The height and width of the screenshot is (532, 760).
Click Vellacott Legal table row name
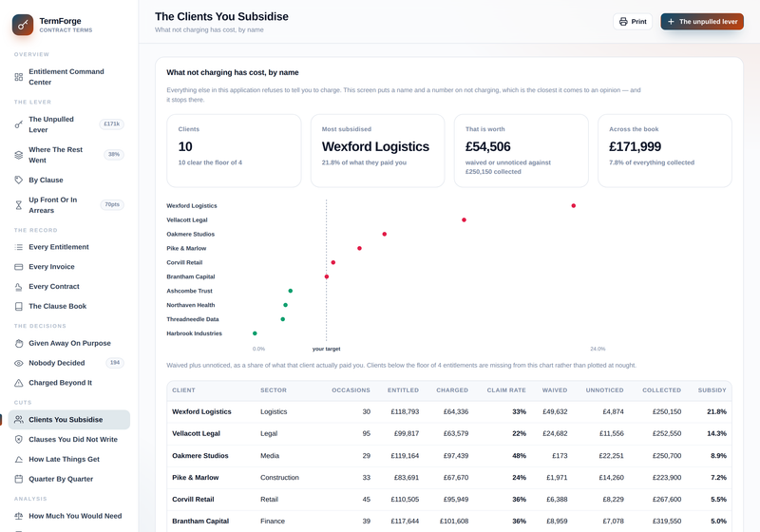[x=196, y=433]
